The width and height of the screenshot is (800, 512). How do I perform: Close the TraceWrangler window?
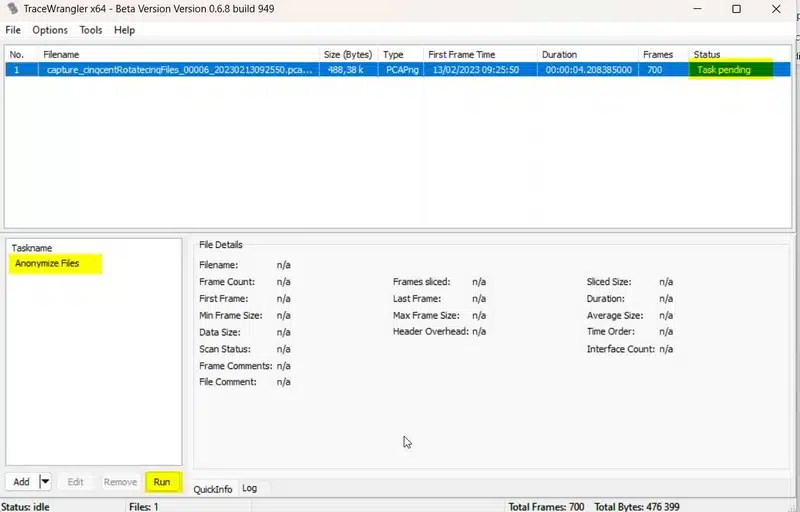coord(776,9)
